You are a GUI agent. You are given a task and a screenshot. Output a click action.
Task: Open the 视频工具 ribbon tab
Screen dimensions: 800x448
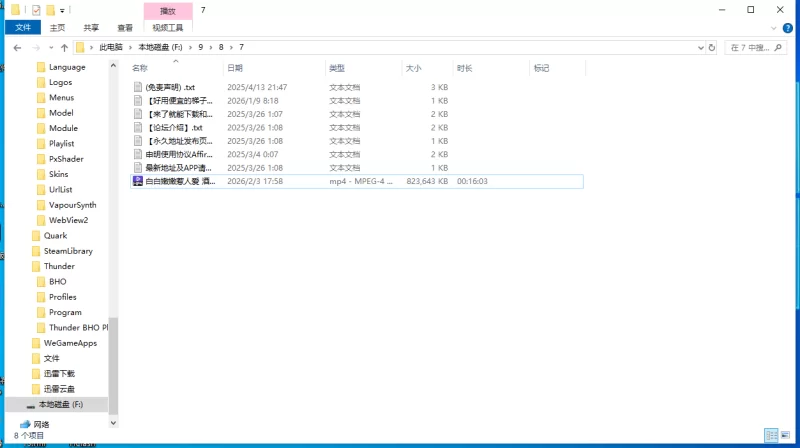click(x=167, y=28)
